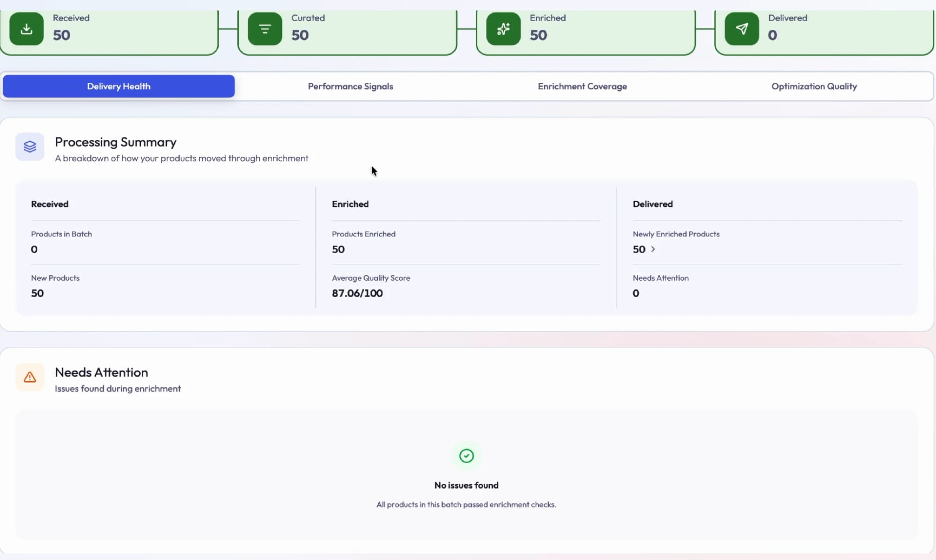Switch to the Performance Signals tab
The width and height of the screenshot is (936, 560).
(x=350, y=86)
